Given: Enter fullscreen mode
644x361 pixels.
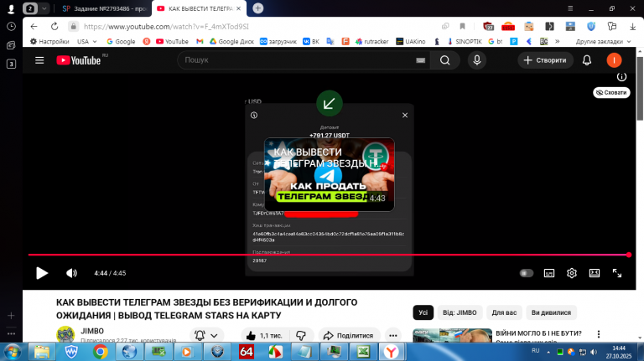Looking at the screenshot, I should 617,273.
